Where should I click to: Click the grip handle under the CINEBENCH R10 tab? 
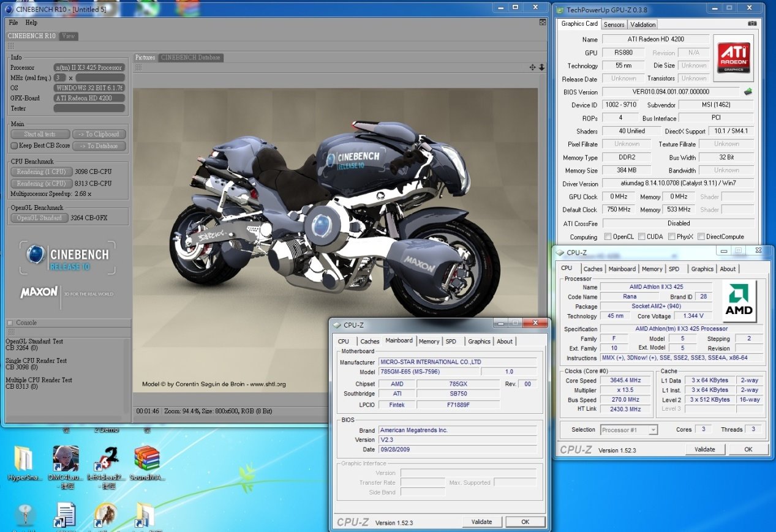tap(10, 46)
